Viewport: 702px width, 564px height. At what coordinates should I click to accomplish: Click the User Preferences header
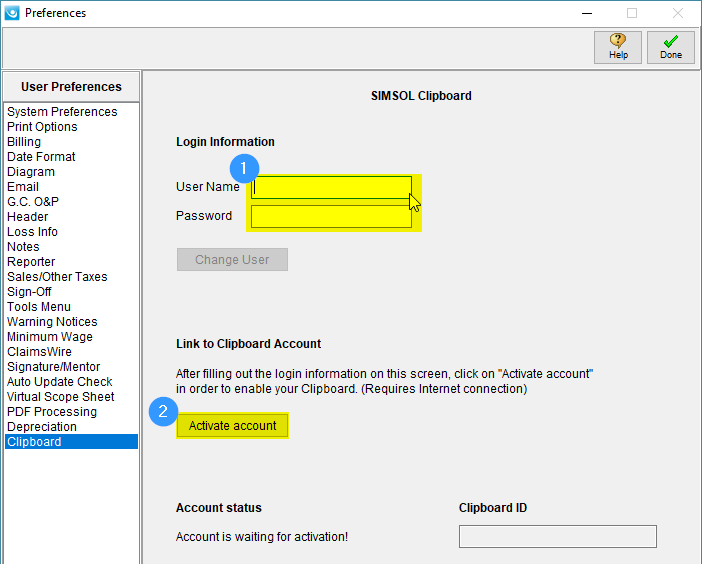point(71,86)
